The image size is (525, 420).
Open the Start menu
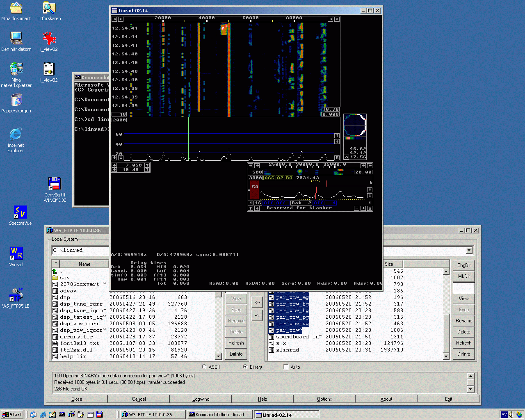(x=12, y=415)
